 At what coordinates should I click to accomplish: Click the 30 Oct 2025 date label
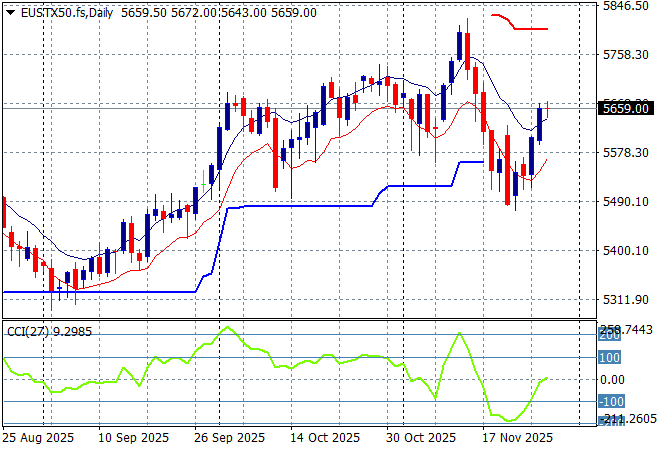[x=421, y=438]
